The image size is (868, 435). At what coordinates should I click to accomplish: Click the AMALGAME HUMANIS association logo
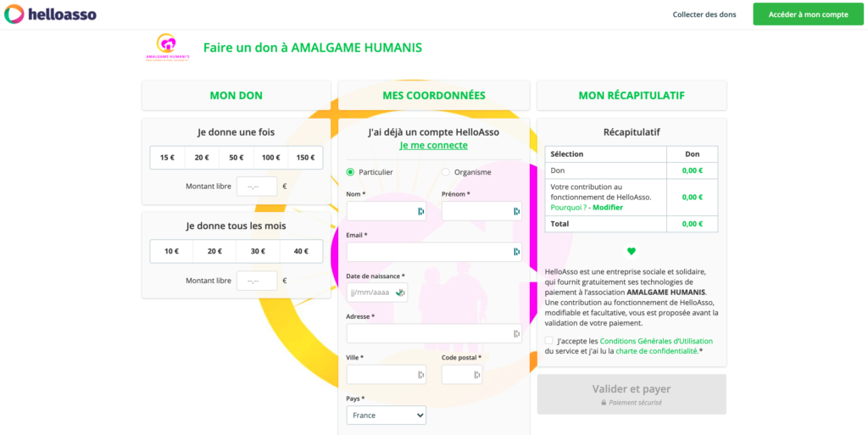point(167,47)
